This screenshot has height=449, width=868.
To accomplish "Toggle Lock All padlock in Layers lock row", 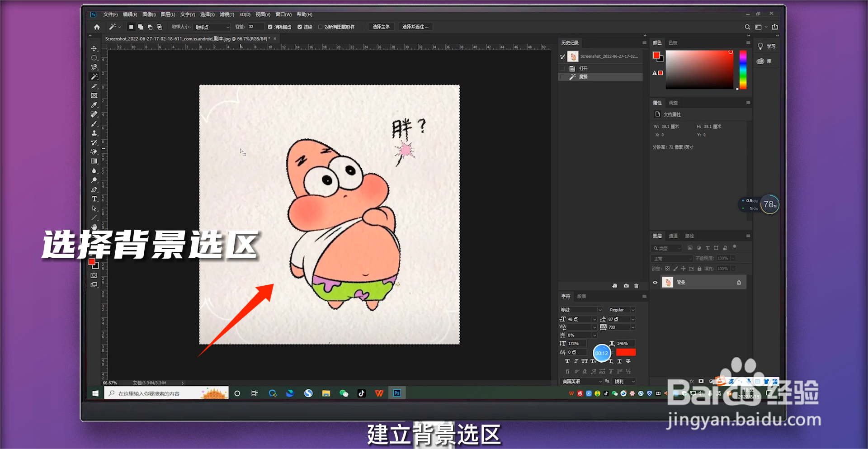I will [699, 269].
